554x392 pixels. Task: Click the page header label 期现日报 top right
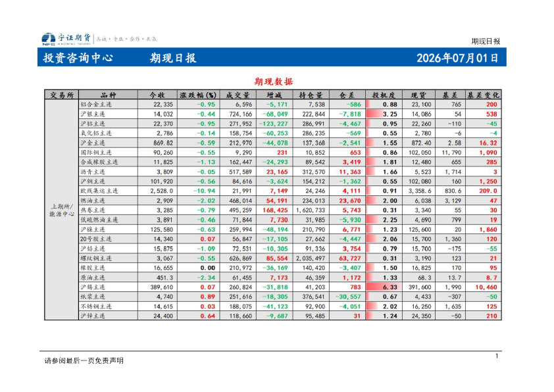click(x=486, y=41)
